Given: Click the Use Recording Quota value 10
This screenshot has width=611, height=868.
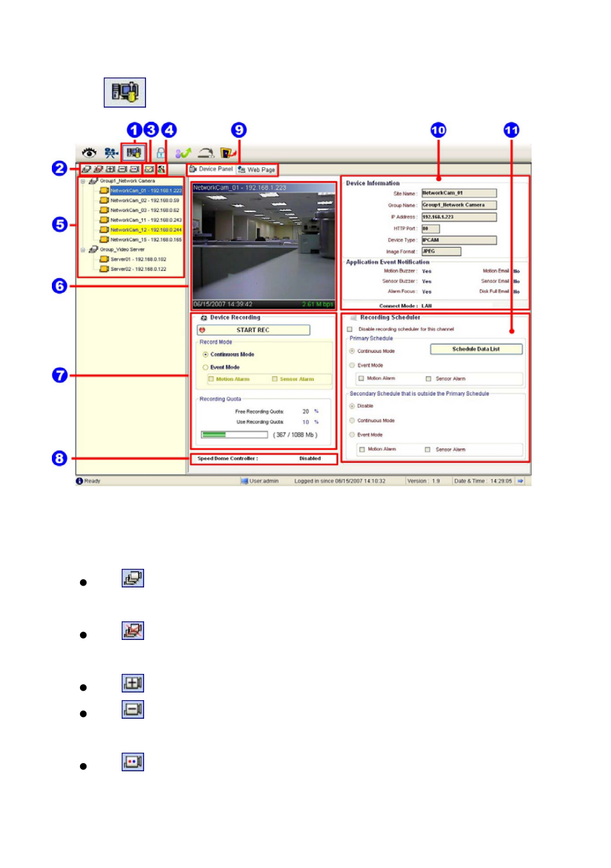Looking at the screenshot, I should 305,422.
